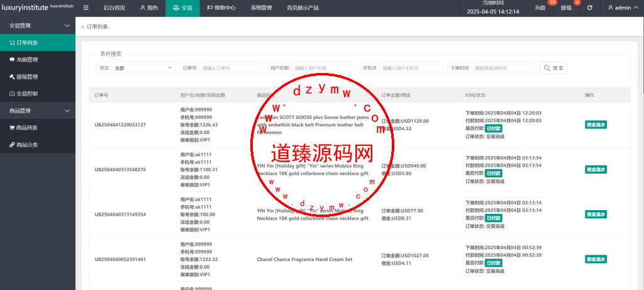Click 已付款 badge on order UB2504040313548276
This screenshot has height=290, width=644.
point(493,174)
